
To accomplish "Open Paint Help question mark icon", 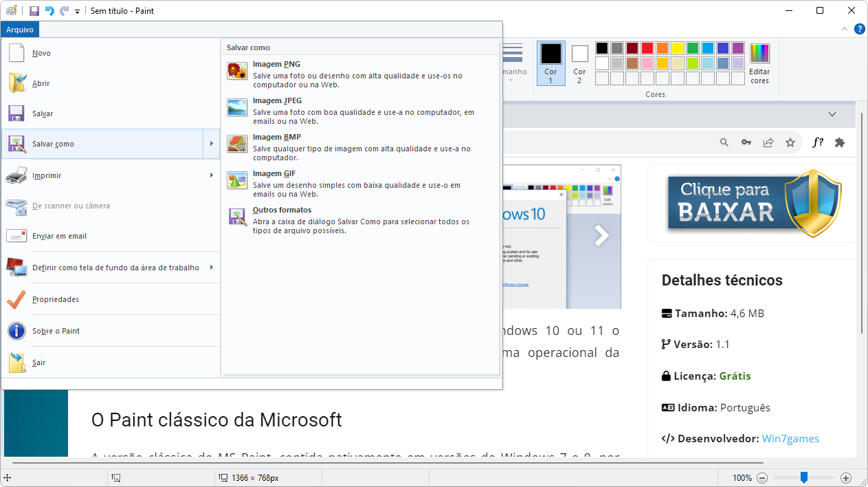I will (x=859, y=30).
